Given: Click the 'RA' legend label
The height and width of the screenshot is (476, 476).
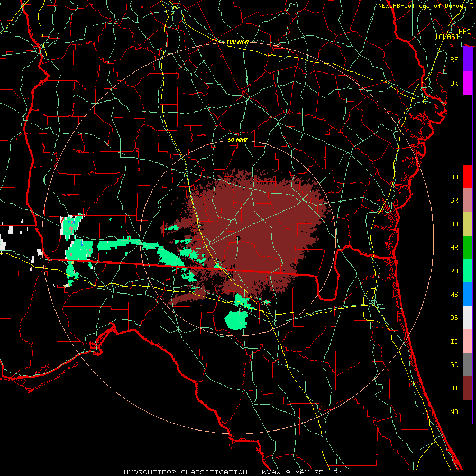Looking at the screenshot, I should click(x=454, y=271).
